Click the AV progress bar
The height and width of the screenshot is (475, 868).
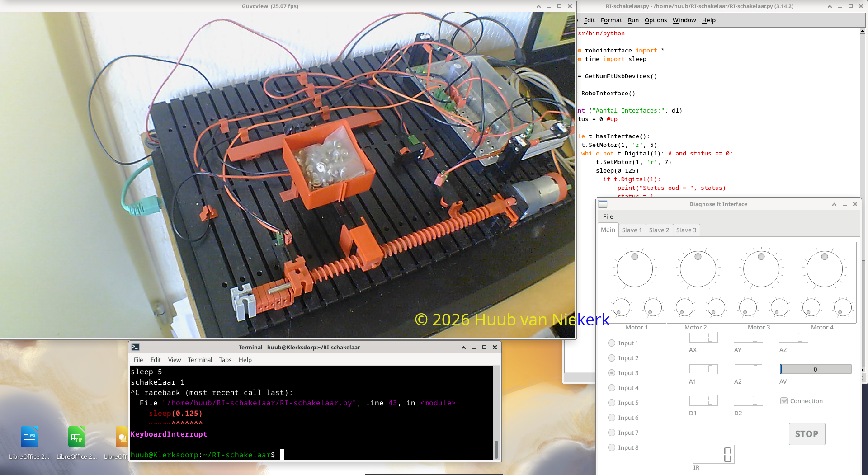click(815, 369)
